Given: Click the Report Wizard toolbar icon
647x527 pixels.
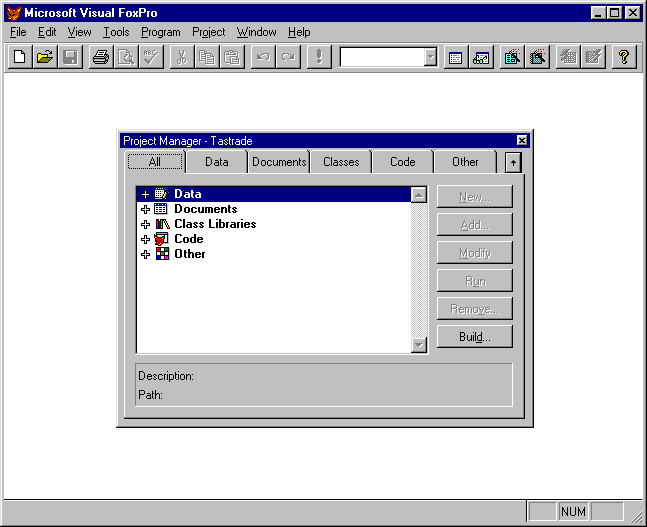Looking at the screenshot, I should [x=537, y=57].
